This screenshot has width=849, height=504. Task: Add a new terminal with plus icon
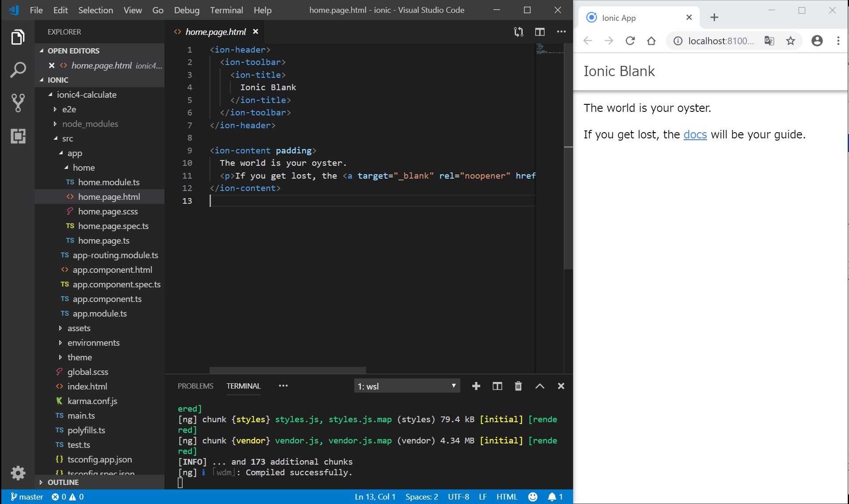coord(476,386)
